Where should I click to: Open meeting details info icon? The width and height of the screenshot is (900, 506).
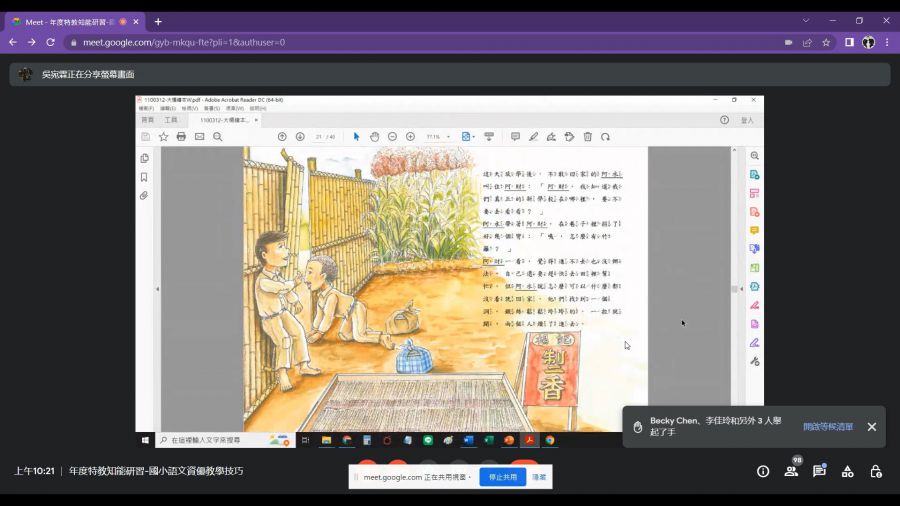click(763, 472)
